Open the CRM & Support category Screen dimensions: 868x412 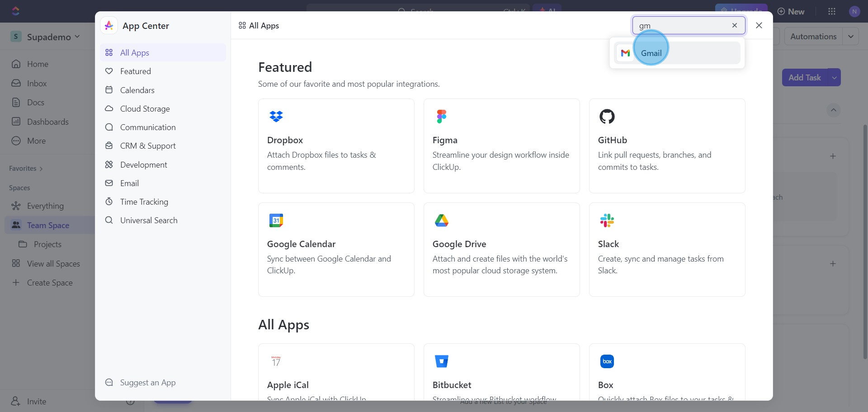point(163,145)
